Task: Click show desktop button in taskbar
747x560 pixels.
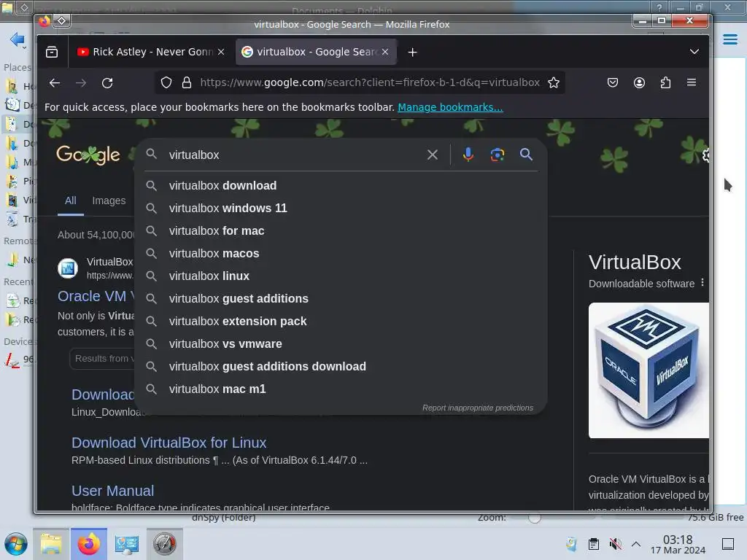Action: [x=728, y=544]
